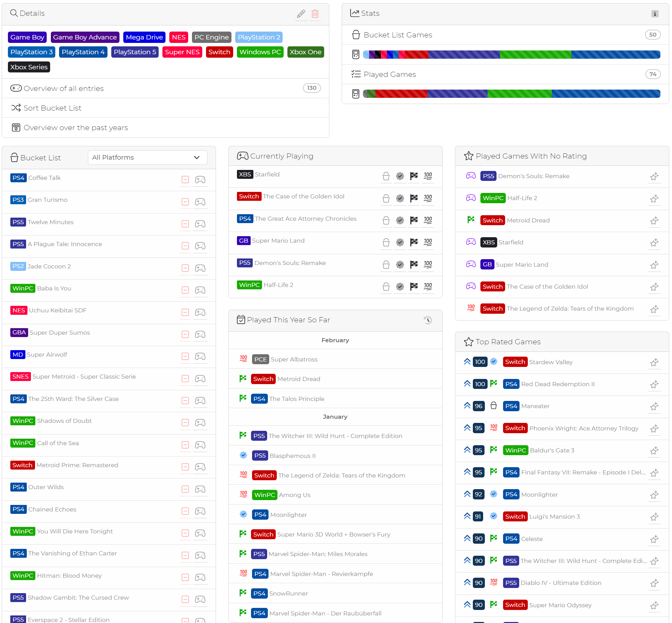
Task: Click red Switch segment of Played Games bar
Action: point(401,94)
